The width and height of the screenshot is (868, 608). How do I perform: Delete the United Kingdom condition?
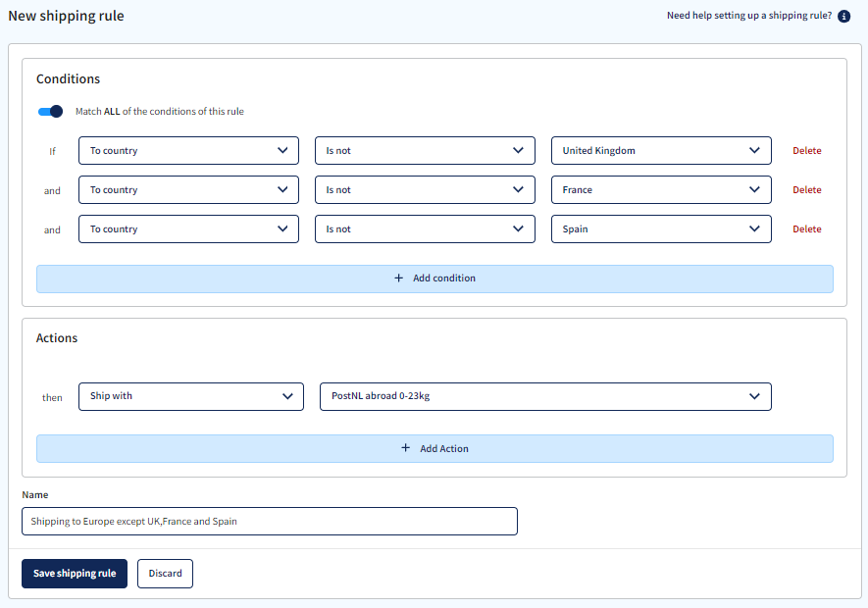[x=806, y=151]
